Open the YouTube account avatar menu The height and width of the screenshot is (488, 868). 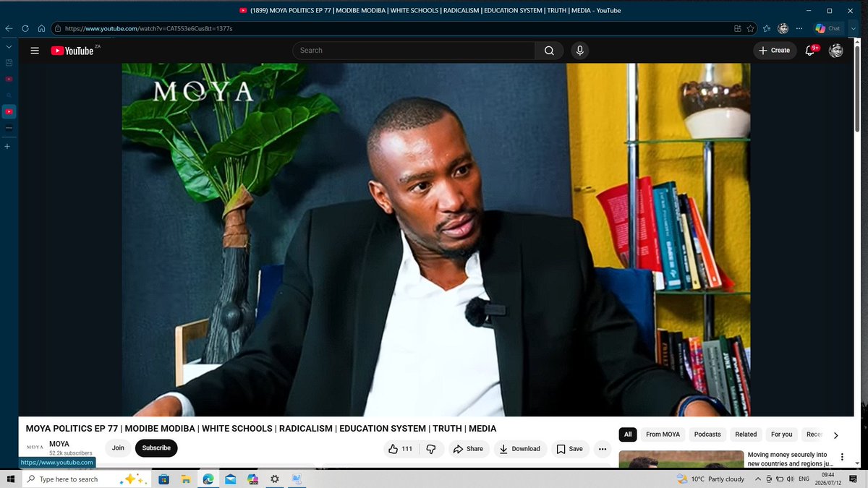click(835, 51)
